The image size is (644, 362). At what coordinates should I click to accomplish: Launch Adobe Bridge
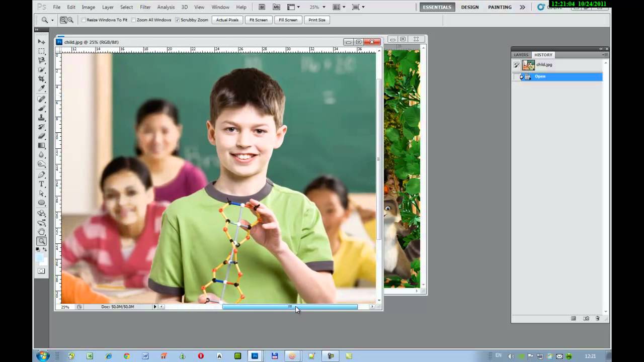(262, 7)
